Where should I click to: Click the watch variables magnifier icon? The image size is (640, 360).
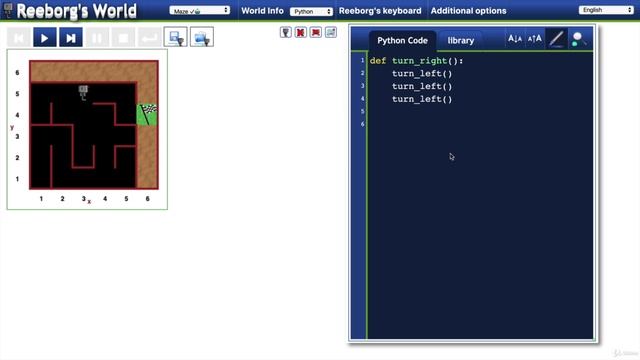tap(579, 39)
